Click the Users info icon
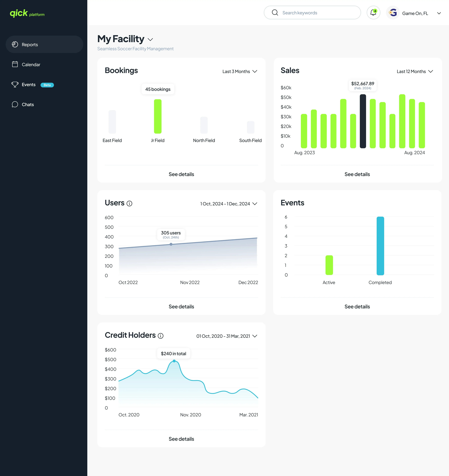 click(x=129, y=203)
